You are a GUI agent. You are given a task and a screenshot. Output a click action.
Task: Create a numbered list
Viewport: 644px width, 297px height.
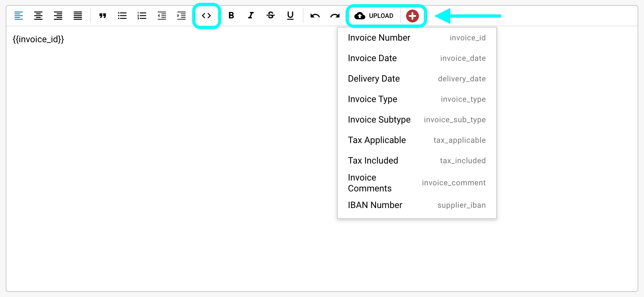point(142,16)
